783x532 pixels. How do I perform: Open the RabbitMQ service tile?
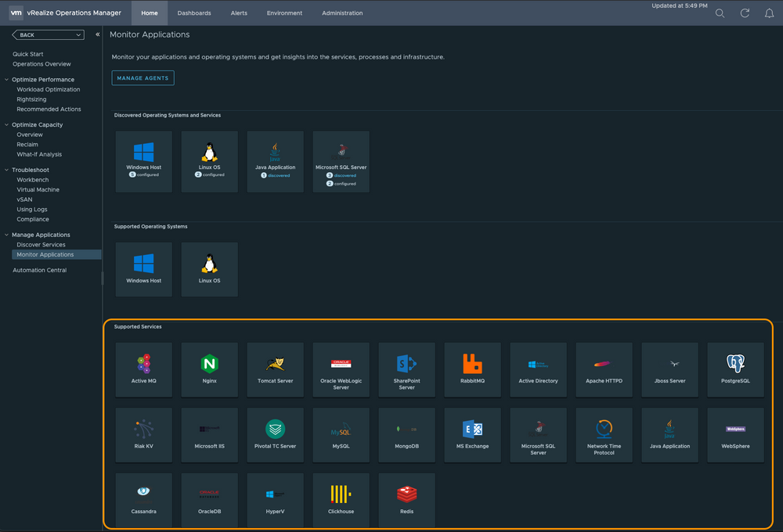[x=472, y=369]
